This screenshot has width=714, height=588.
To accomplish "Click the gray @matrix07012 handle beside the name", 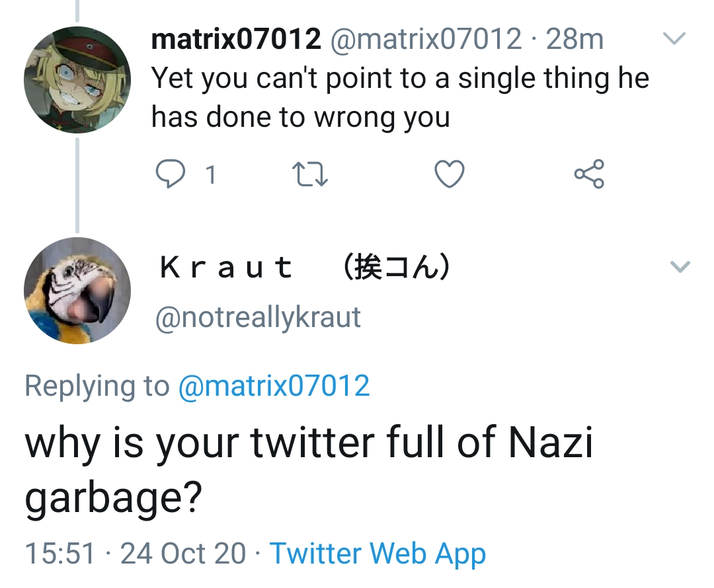I will coord(425,40).
